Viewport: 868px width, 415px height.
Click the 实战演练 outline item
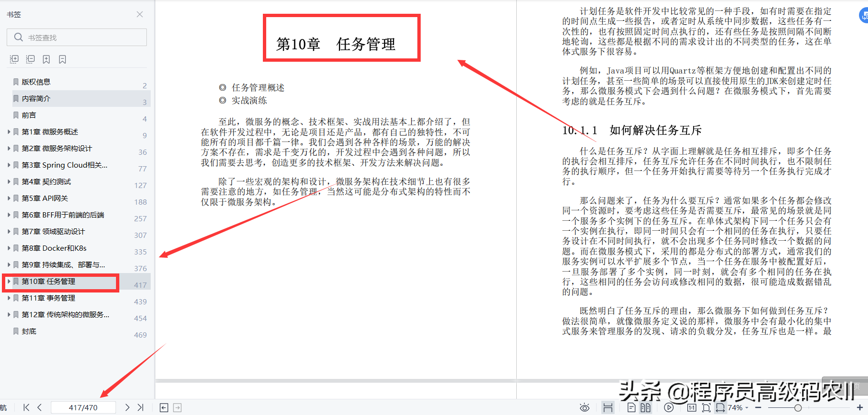(249, 100)
